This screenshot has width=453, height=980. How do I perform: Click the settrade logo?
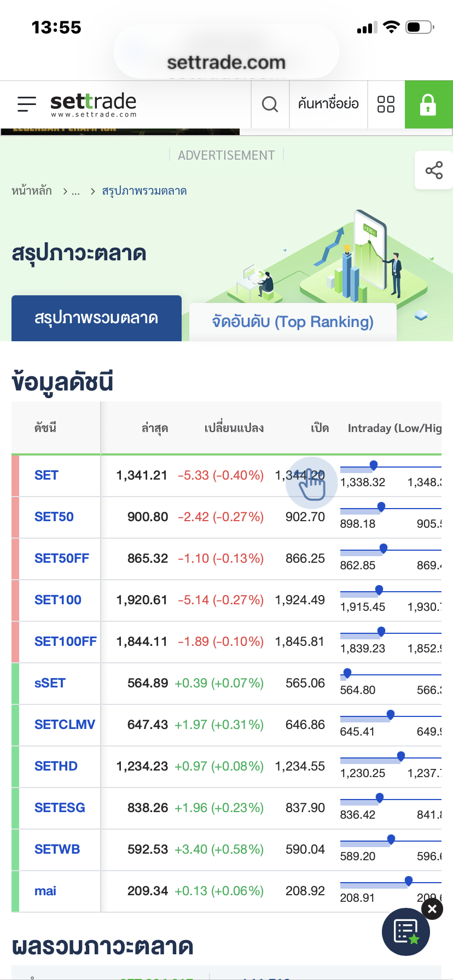click(93, 104)
